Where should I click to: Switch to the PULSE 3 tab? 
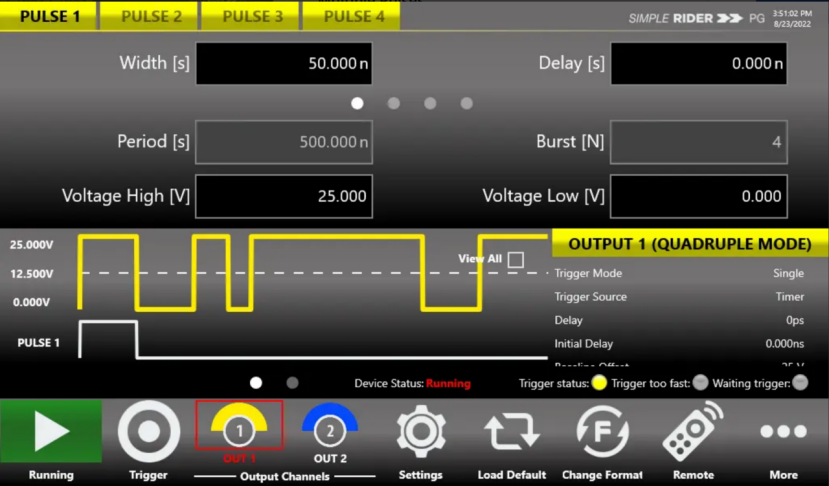point(252,16)
